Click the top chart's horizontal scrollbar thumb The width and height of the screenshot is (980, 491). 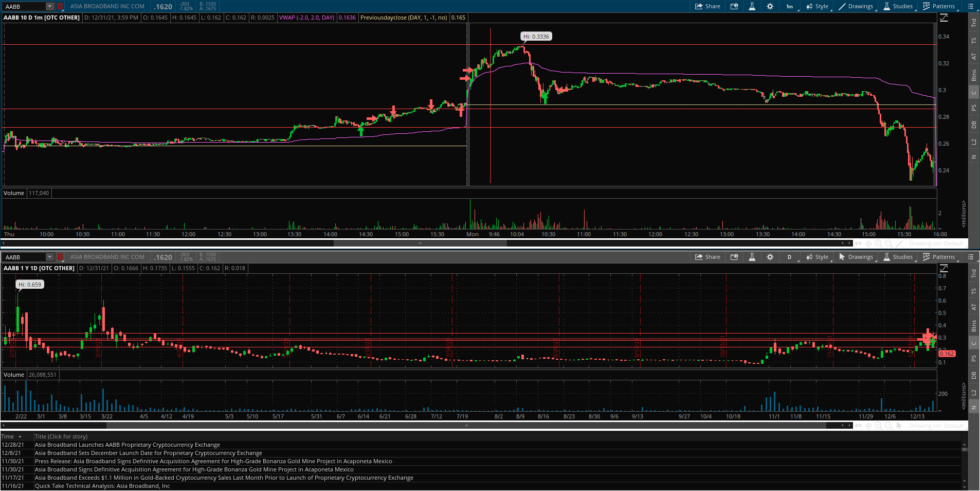[420, 243]
